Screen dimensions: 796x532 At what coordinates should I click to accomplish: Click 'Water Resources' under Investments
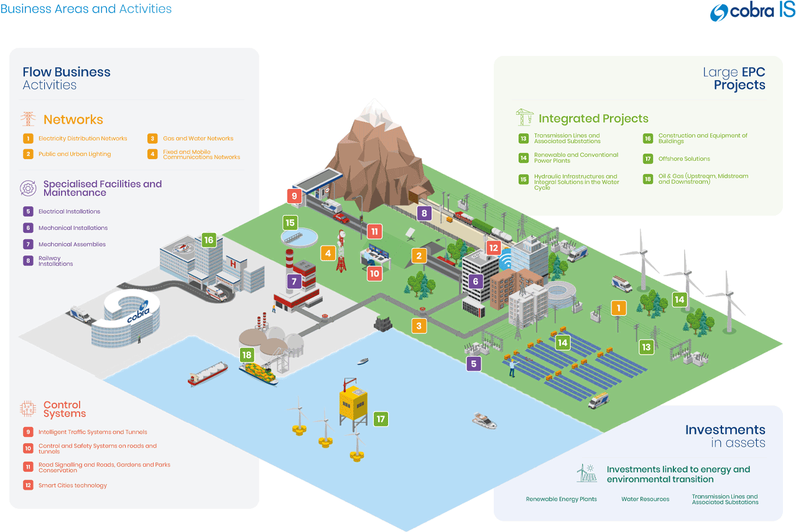click(x=646, y=499)
